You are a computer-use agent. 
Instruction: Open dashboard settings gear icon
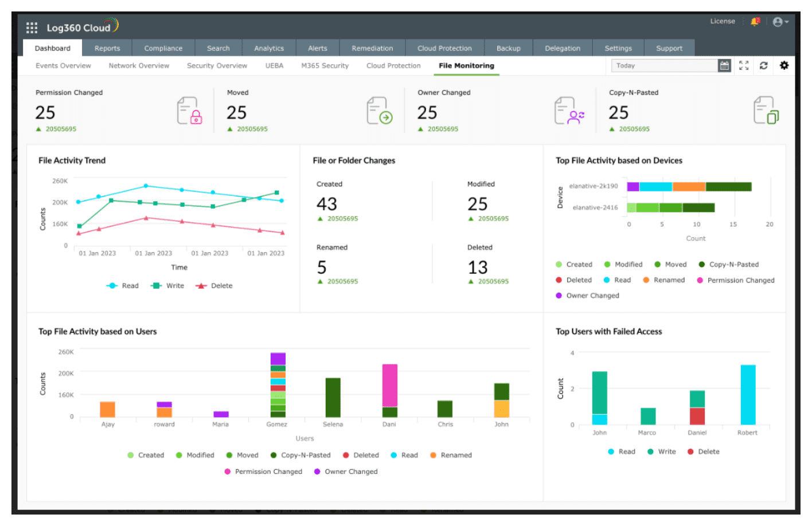coord(784,65)
